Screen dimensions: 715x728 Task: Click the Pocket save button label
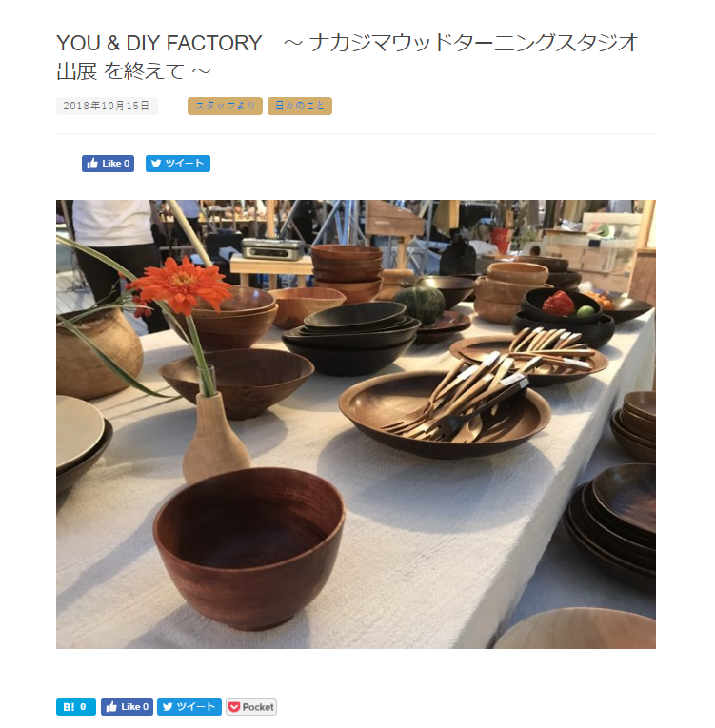[258, 707]
